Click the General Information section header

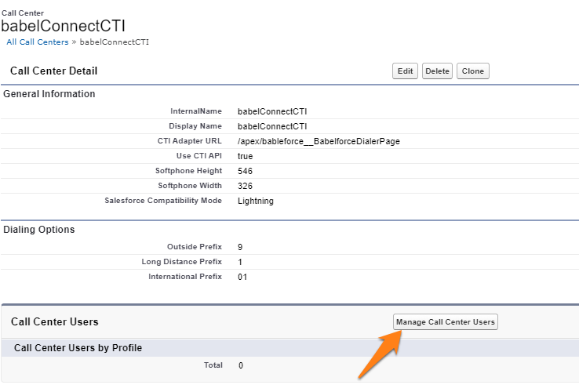[x=49, y=94]
